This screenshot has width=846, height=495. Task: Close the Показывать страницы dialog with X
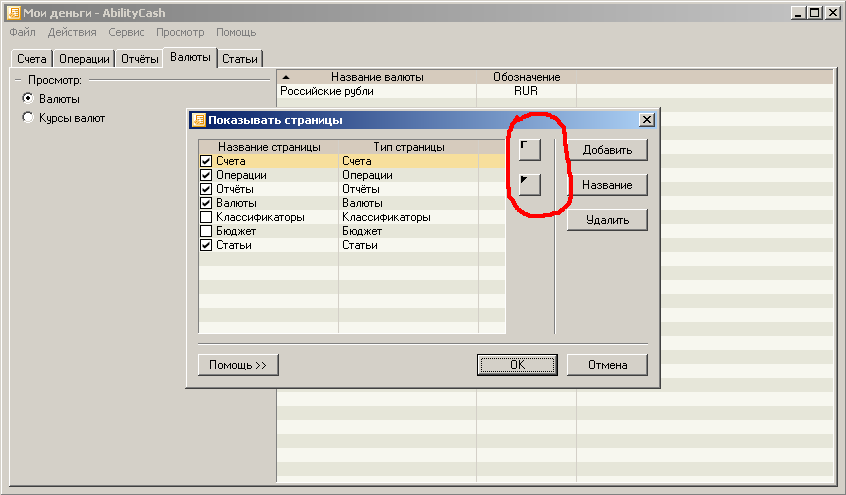pos(646,120)
